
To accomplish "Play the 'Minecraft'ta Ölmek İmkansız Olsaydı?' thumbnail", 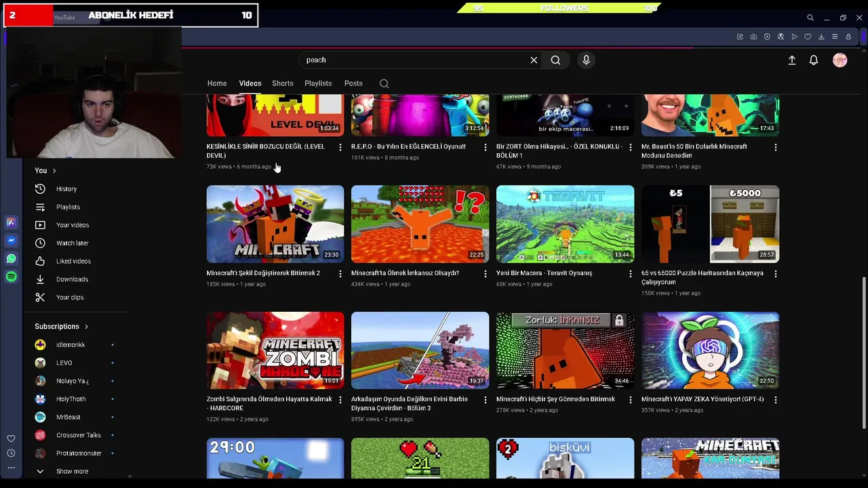I will tap(420, 224).
